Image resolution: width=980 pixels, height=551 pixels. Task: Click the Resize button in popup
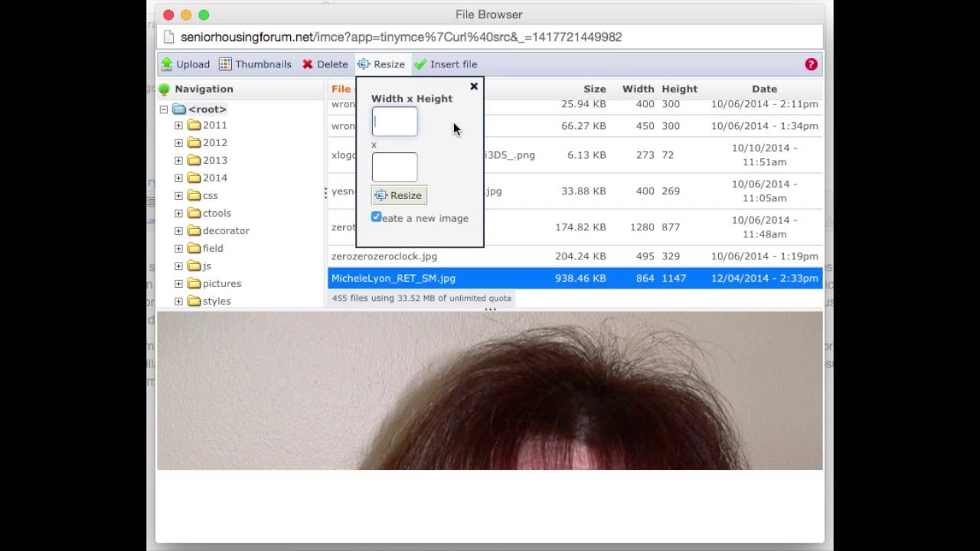[399, 195]
